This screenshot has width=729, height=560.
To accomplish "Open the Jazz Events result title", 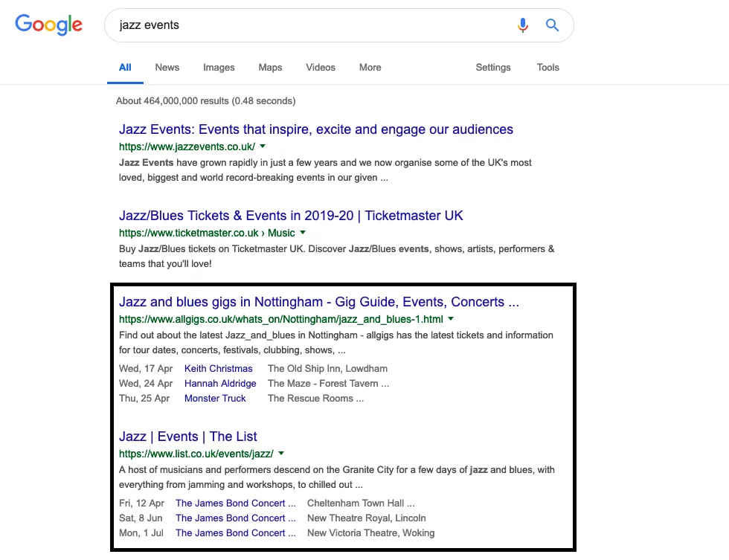I will 315,129.
